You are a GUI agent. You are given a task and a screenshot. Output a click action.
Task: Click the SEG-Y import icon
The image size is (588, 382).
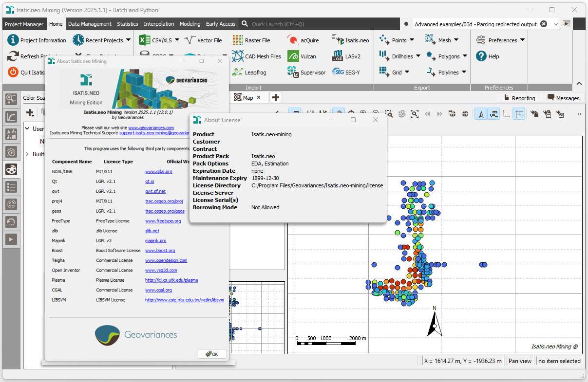[338, 73]
